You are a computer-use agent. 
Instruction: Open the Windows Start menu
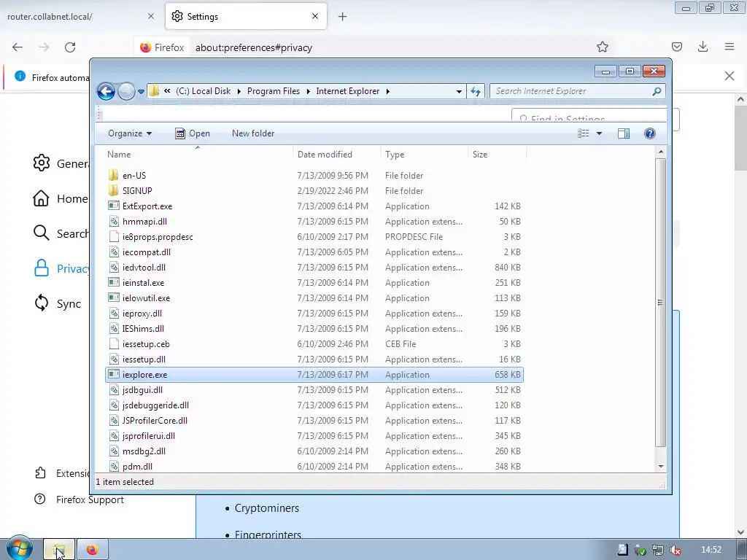click(x=19, y=548)
